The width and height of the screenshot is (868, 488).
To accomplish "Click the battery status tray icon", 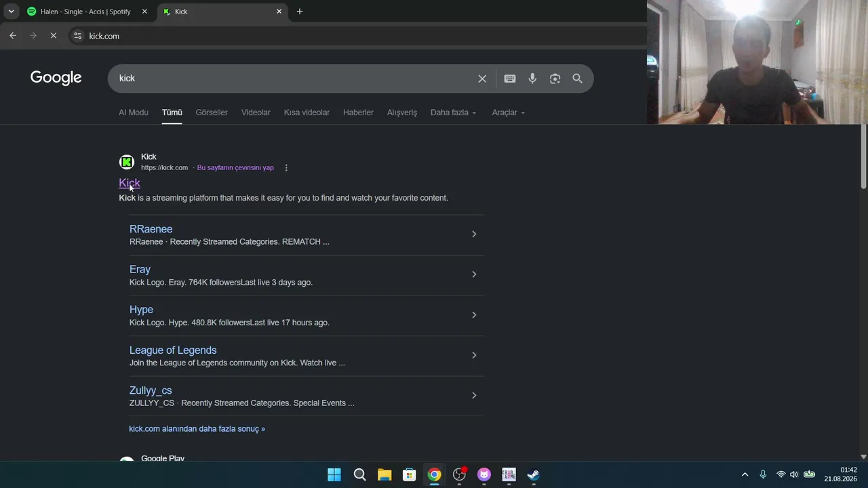I will 809,474.
